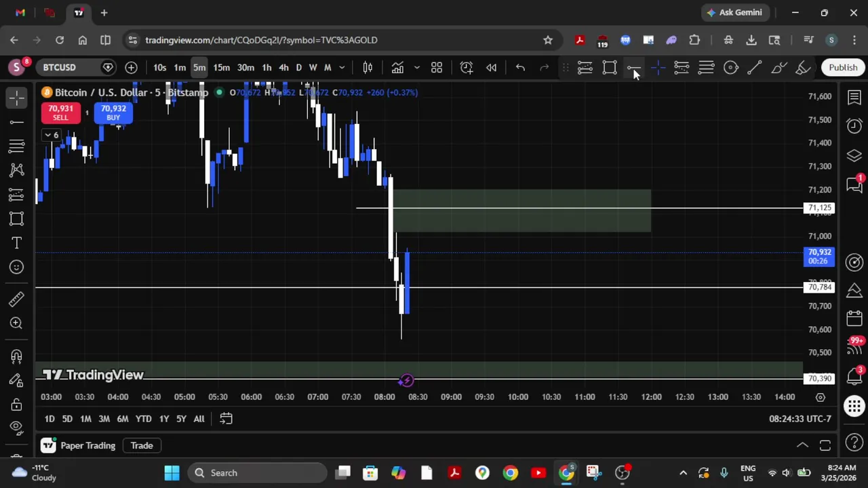Toggle magnet mode in left sidebar
The width and height of the screenshot is (868, 488).
tap(17, 356)
